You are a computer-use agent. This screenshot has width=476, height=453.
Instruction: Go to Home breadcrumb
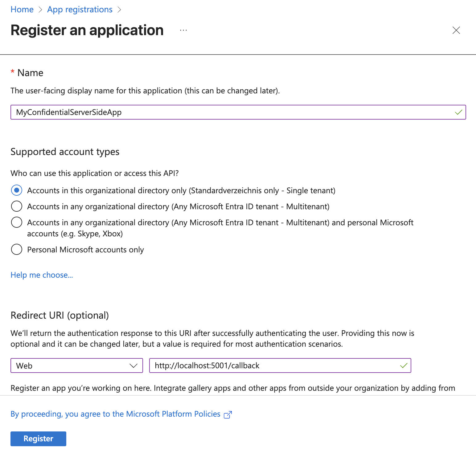click(x=22, y=10)
